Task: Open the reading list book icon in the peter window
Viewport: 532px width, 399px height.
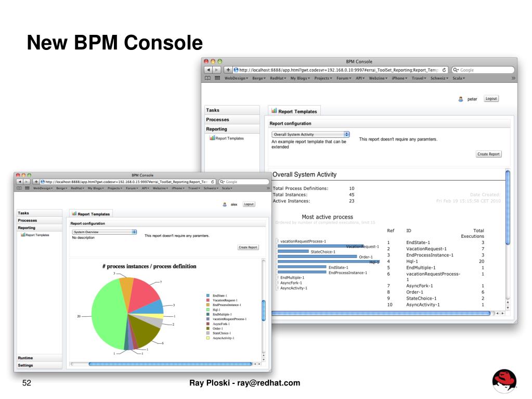Action: tap(207, 78)
